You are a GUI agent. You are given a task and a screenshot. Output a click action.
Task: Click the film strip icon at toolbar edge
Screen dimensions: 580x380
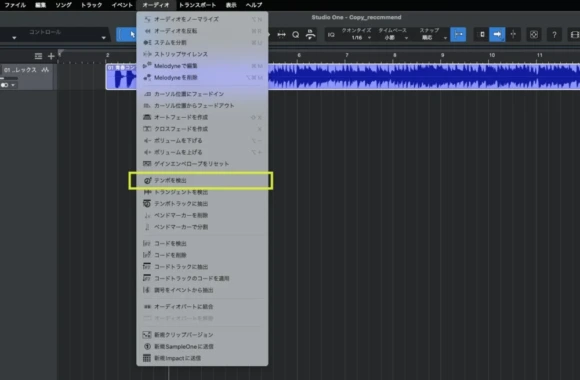574,35
